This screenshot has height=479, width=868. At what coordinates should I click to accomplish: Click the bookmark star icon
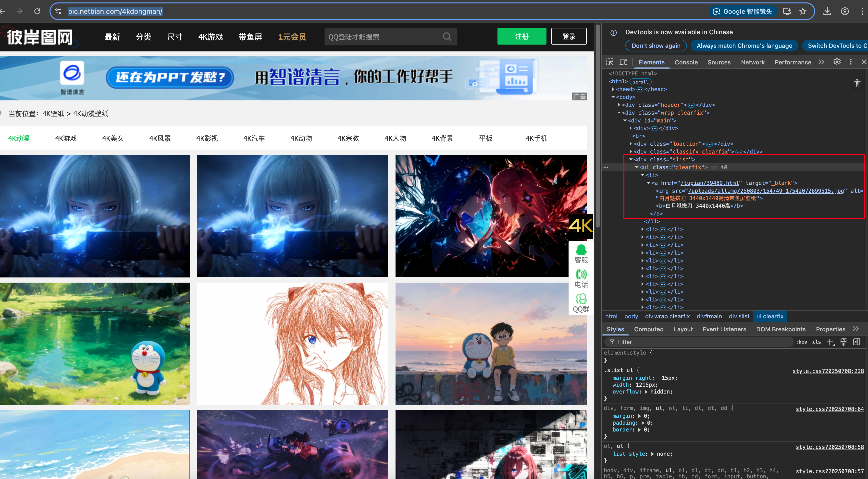pos(803,12)
